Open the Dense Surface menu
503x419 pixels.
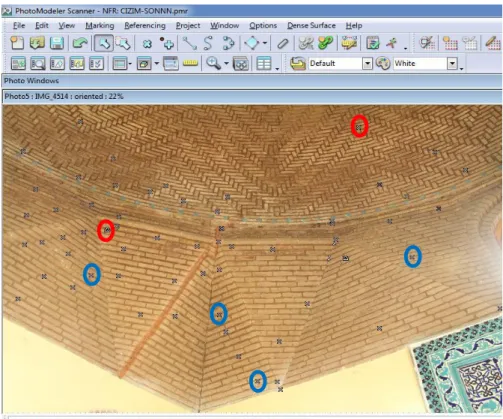(x=311, y=25)
